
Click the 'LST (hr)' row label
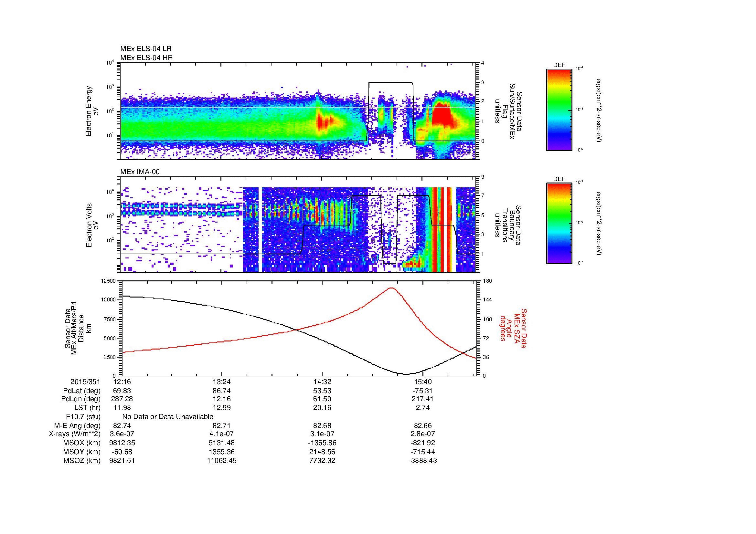point(87,408)
